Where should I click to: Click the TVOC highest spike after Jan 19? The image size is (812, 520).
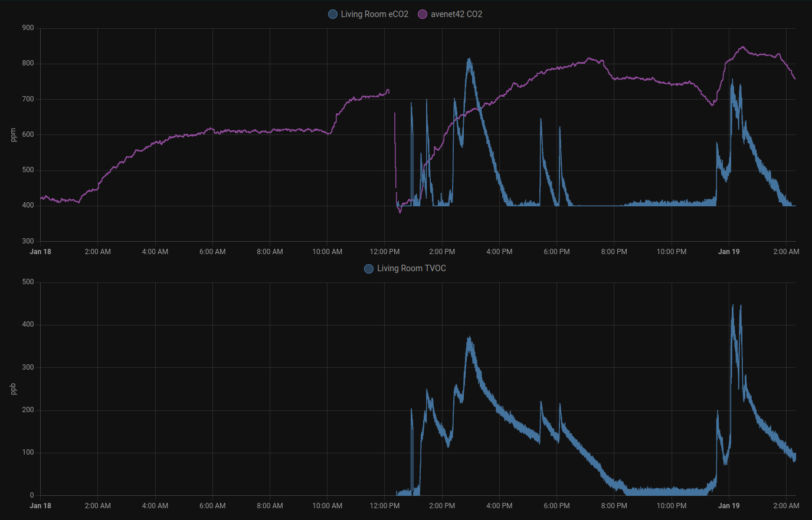click(x=733, y=305)
